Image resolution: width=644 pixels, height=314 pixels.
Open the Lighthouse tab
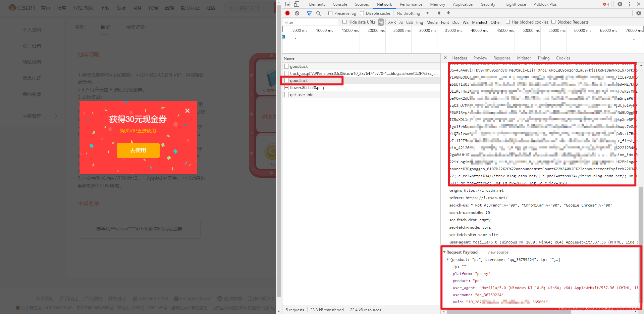[x=516, y=4]
